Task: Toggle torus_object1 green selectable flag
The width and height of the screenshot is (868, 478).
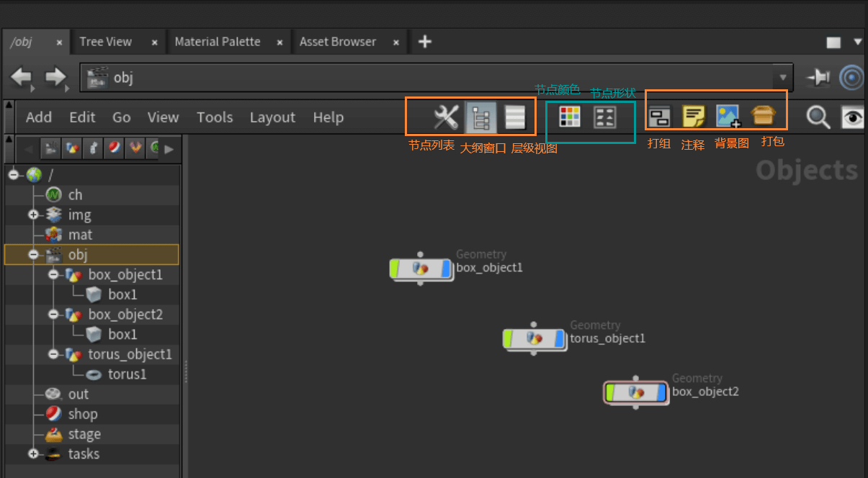Action: tap(508, 338)
